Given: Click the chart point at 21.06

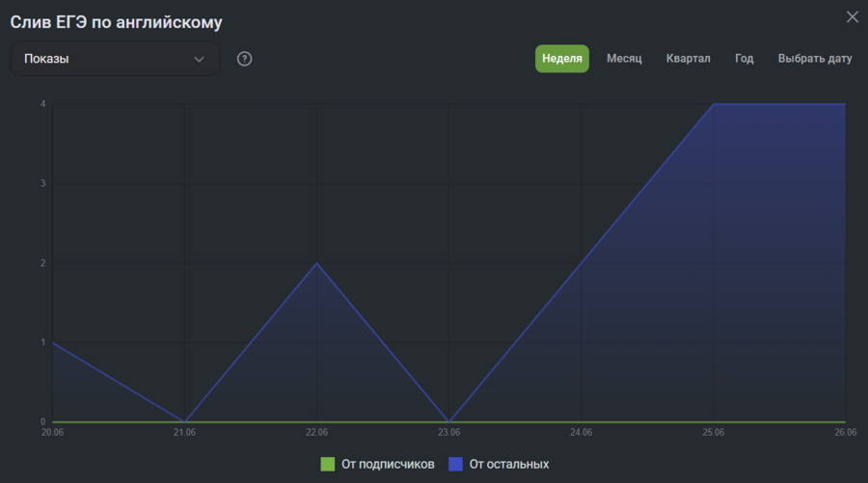Looking at the screenshot, I should 184,421.
